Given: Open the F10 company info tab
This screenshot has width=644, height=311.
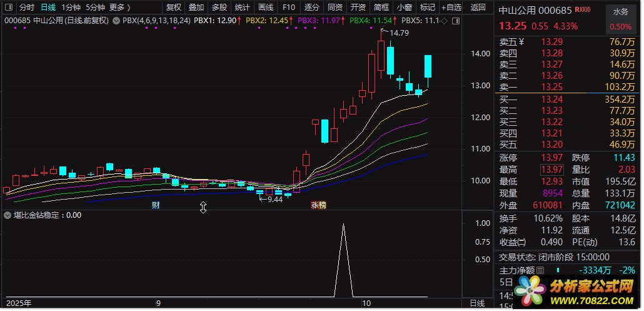Looking at the screenshot, I should [x=288, y=8].
